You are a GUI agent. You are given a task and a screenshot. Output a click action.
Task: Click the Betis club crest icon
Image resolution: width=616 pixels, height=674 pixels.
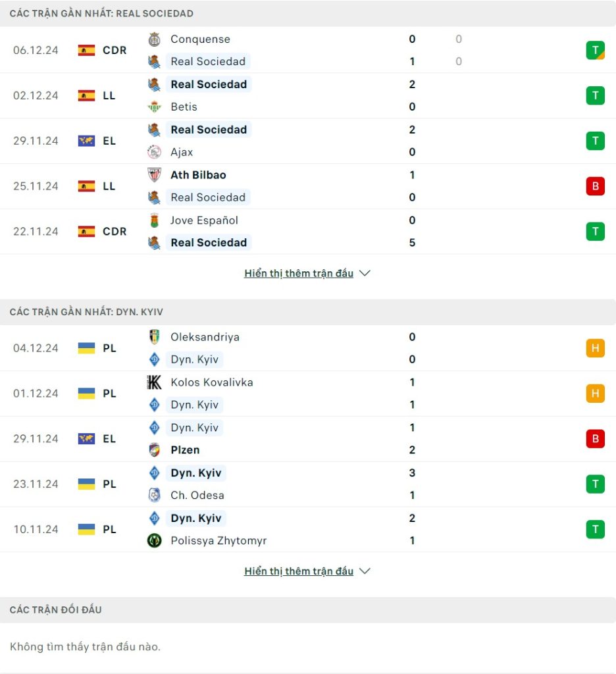coord(155,107)
